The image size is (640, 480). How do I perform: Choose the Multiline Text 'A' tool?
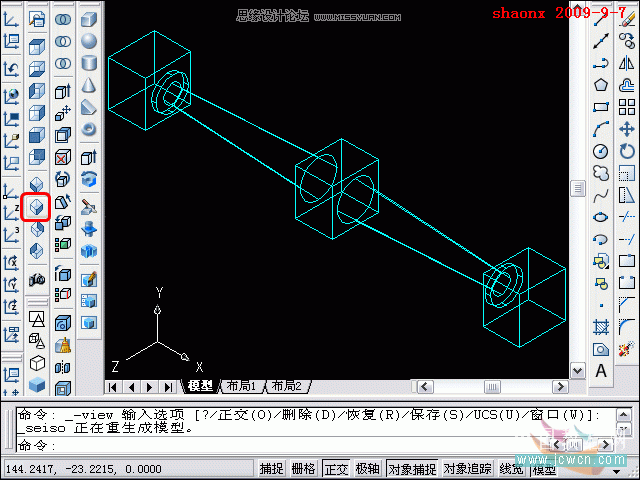601,371
